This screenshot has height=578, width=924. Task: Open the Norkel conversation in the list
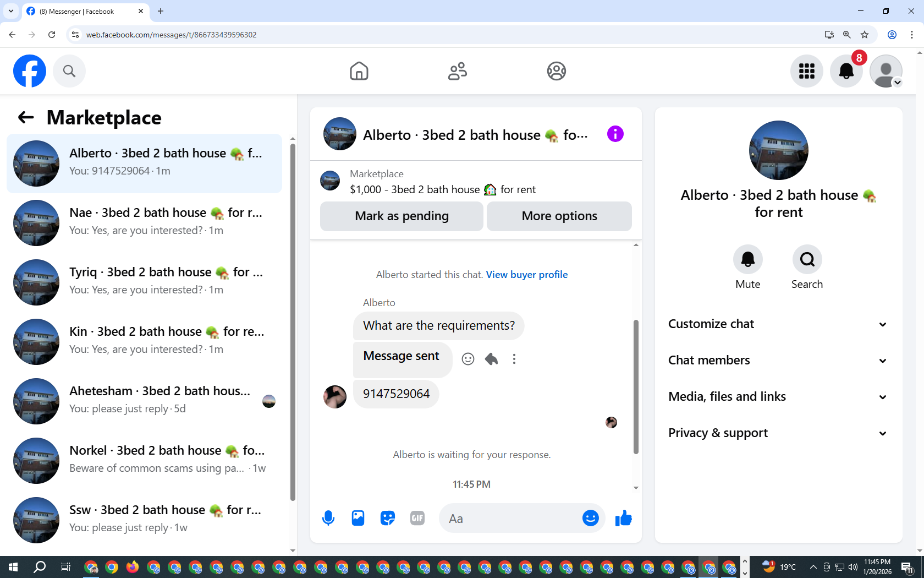click(144, 461)
